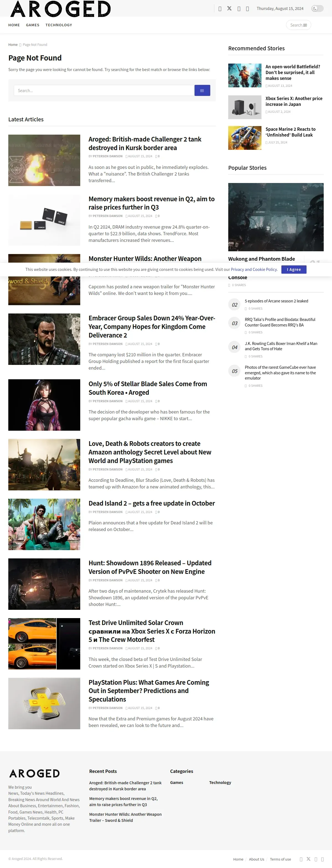Click the blue search submit button
Image resolution: width=332 pixels, height=868 pixels.
coord(202,90)
